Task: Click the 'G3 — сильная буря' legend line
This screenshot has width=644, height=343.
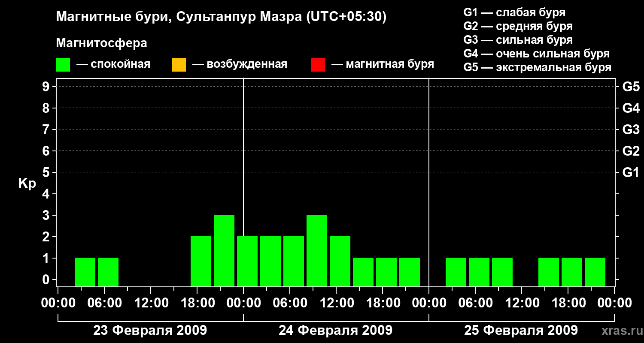Action: (x=518, y=40)
